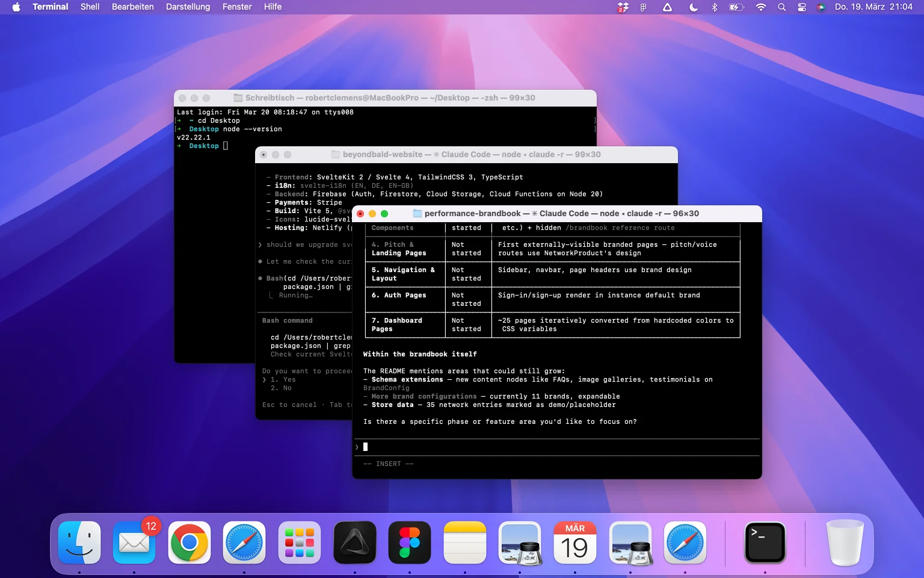Viewport: 924px width, 578px height.
Task: Open the Apple menu
Action: pyautogui.click(x=16, y=7)
